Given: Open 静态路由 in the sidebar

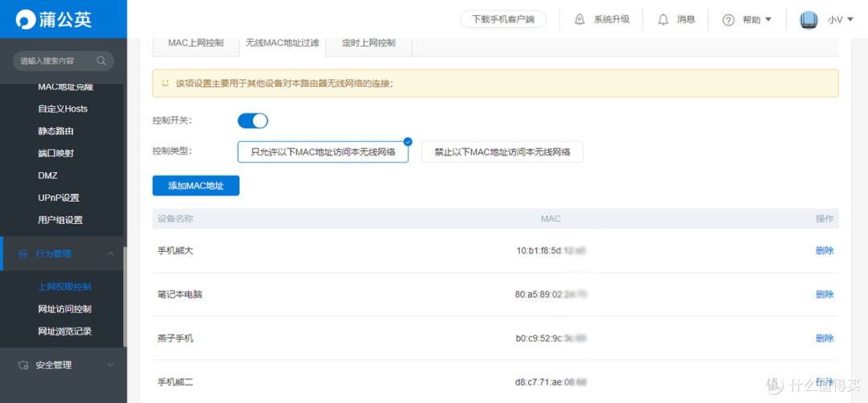Looking at the screenshot, I should pyautogui.click(x=56, y=131).
